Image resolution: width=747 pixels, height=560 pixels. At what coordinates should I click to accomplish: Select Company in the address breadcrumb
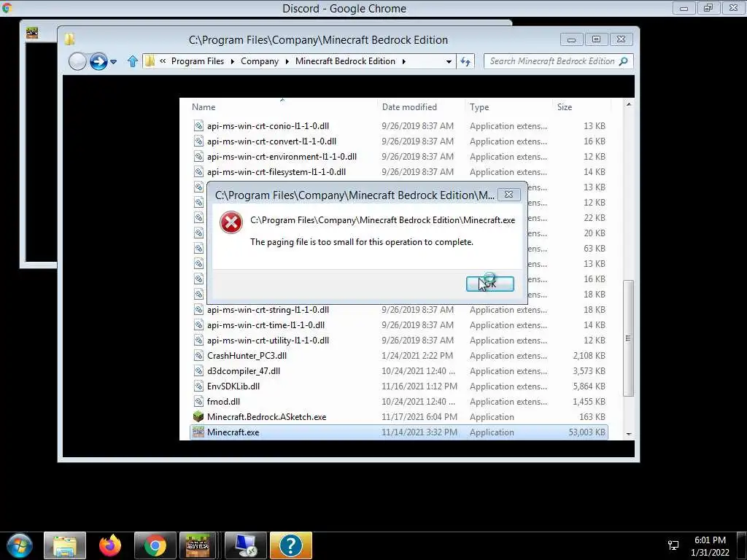(260, 61)
